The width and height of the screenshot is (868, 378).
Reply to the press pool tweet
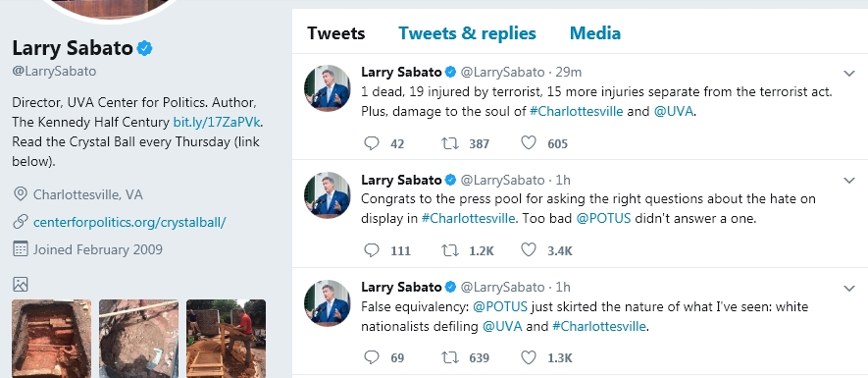[372, 250]
